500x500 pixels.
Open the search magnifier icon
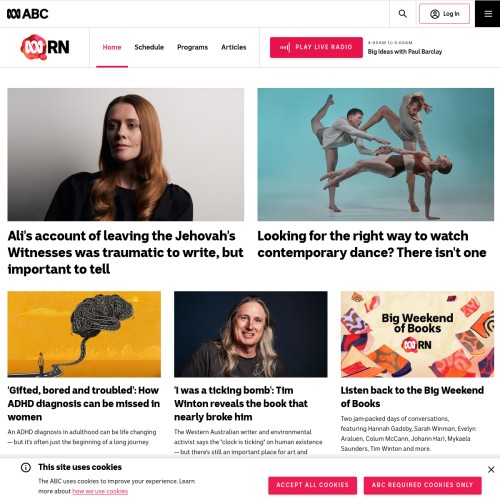click(x=403, y=14)
